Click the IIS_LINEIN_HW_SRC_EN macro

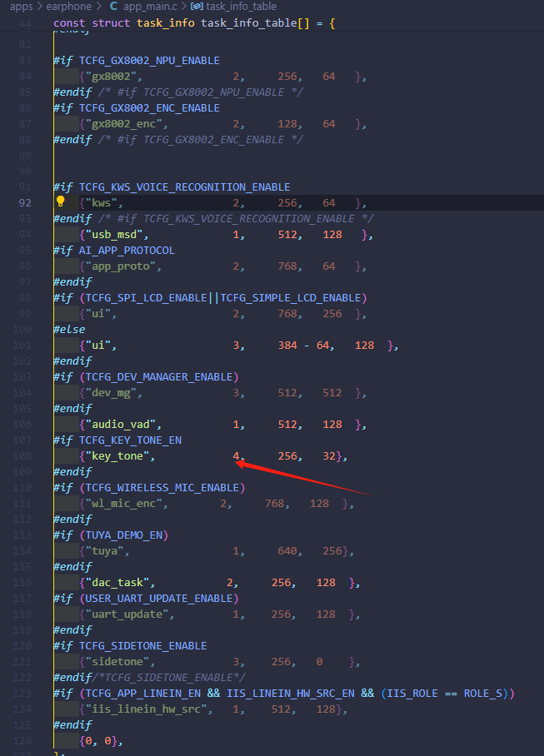pyautogui.click(x=290, y=693)
